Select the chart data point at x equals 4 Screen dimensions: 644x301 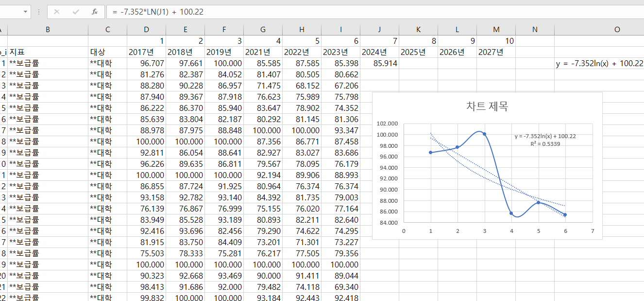coord(511,213)
